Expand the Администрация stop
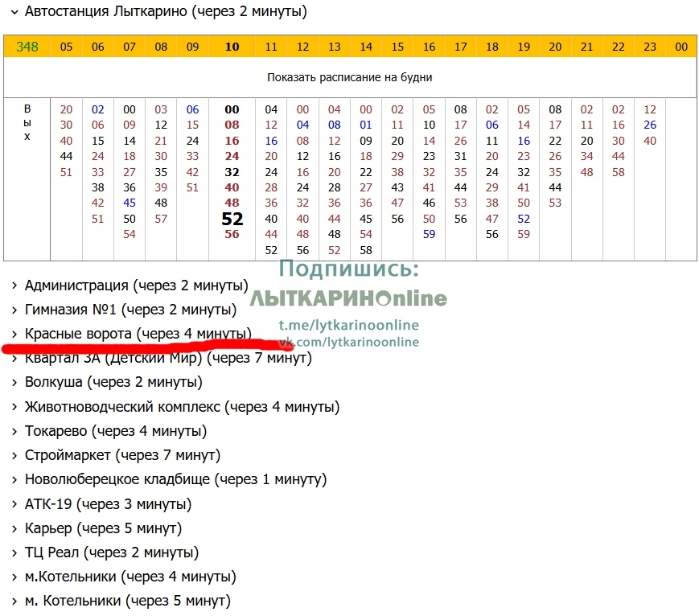 point(134,285)
